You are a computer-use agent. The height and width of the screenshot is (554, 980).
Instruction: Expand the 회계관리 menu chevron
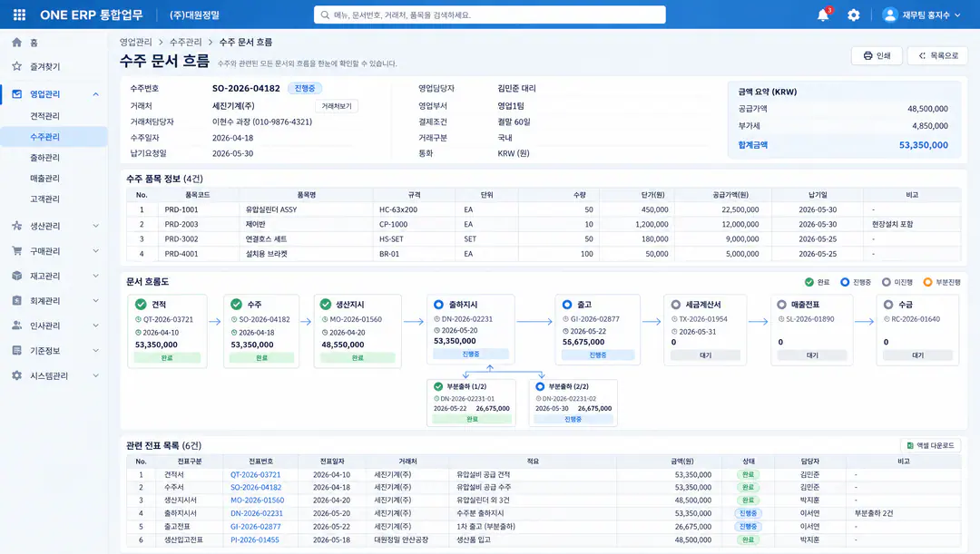point(95,301)
